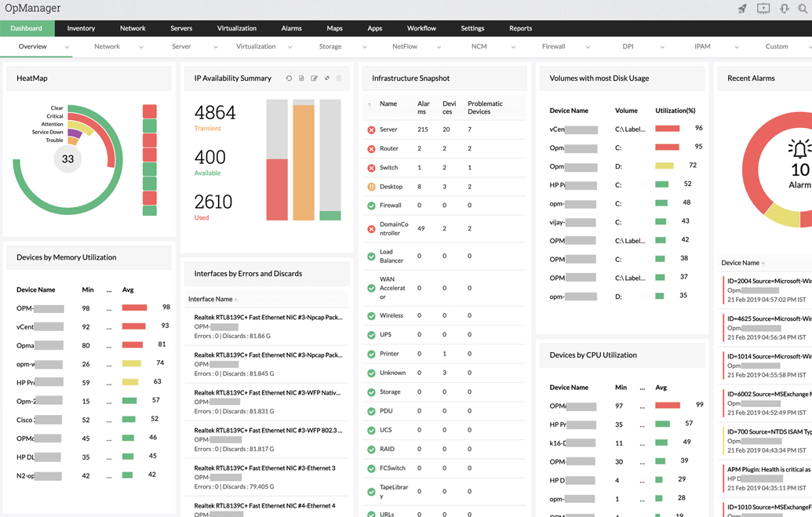Click the green status icon beside Load Balancer
Screen dimensions: 812x517
click(371, 257)
